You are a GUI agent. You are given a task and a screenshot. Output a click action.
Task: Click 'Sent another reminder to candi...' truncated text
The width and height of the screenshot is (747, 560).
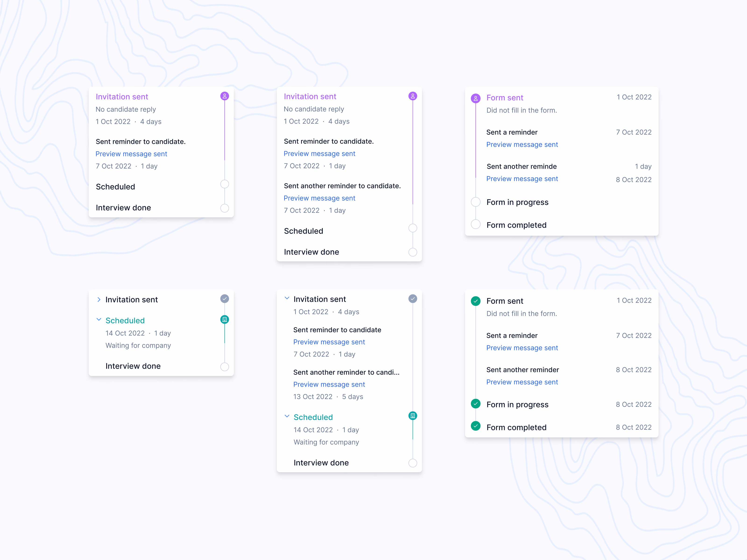[x=346, y=372]
